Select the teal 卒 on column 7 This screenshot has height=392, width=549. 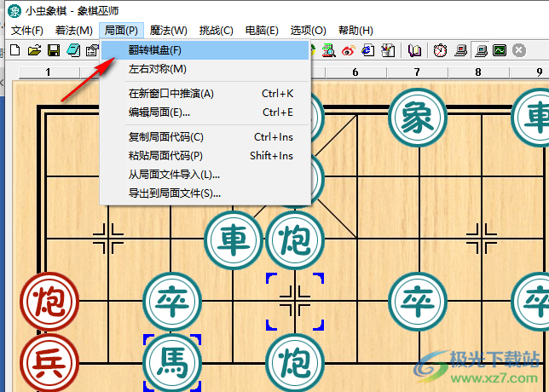pyautogui.click(x=418, y=301)
